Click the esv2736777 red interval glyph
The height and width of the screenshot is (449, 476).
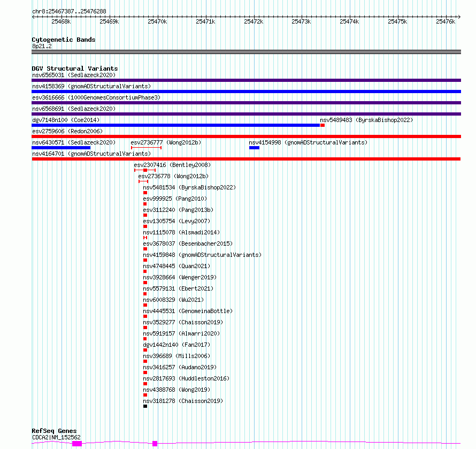pyautogui.click(x=146, y=148)
